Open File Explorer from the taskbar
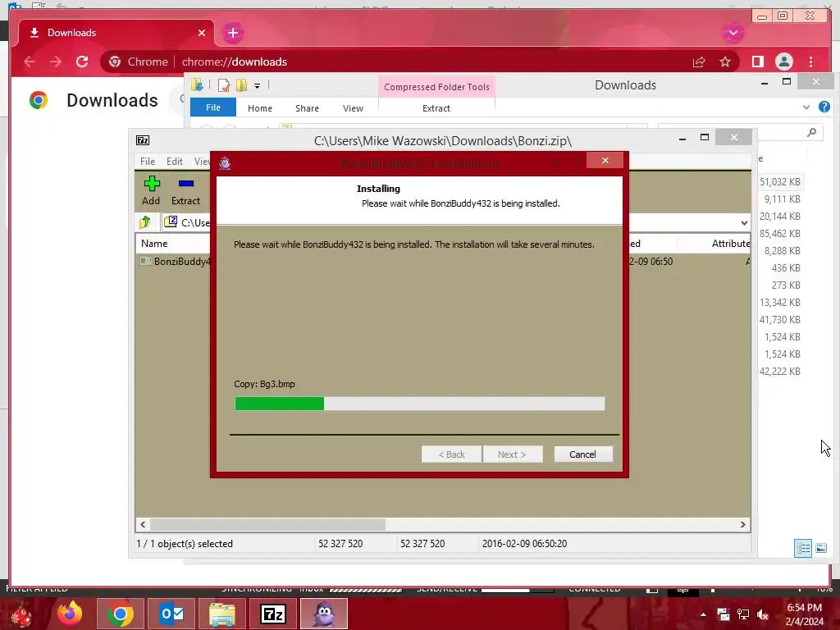Screen dimensions: 840x630 (222, 614)
